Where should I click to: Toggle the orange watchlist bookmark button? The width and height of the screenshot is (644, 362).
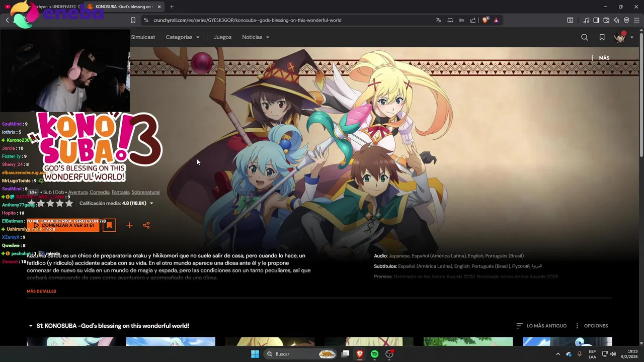(x=109, y=225)
